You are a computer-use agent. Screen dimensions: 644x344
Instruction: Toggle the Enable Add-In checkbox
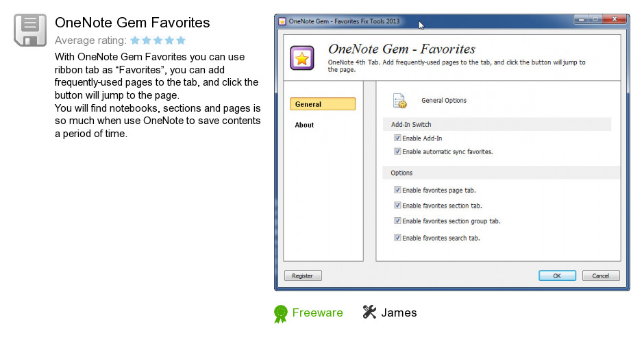(397, 138)
